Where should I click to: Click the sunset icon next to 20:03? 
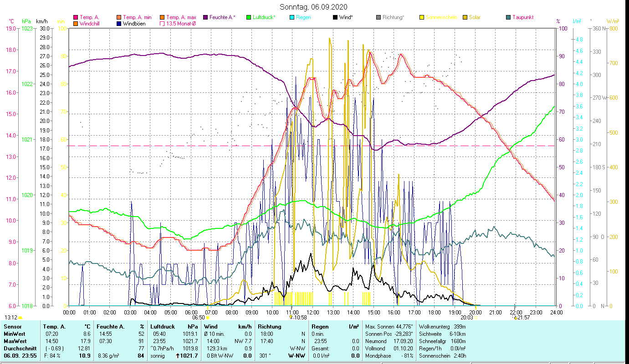476,318
